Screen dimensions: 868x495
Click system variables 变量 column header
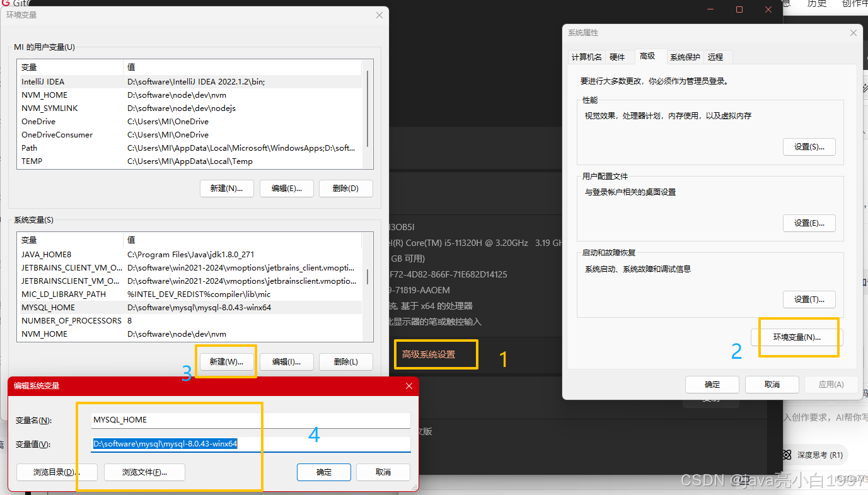pos(71,240)
